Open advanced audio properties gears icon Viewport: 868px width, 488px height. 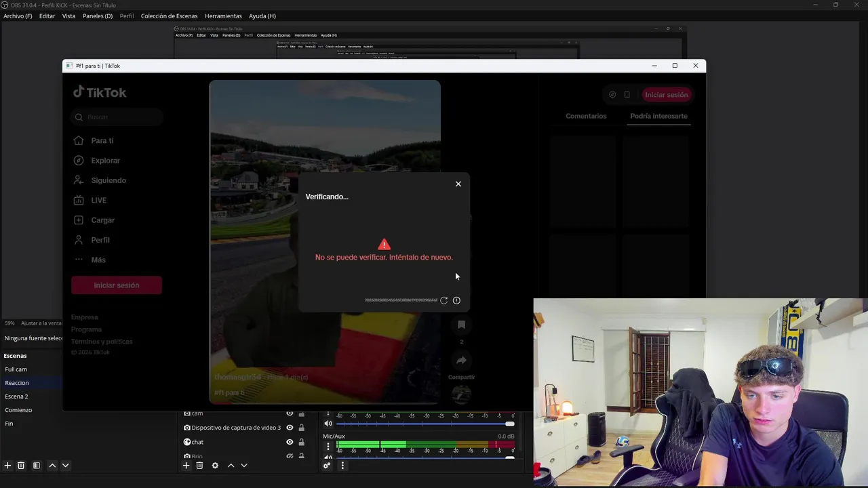pos(327,466)
